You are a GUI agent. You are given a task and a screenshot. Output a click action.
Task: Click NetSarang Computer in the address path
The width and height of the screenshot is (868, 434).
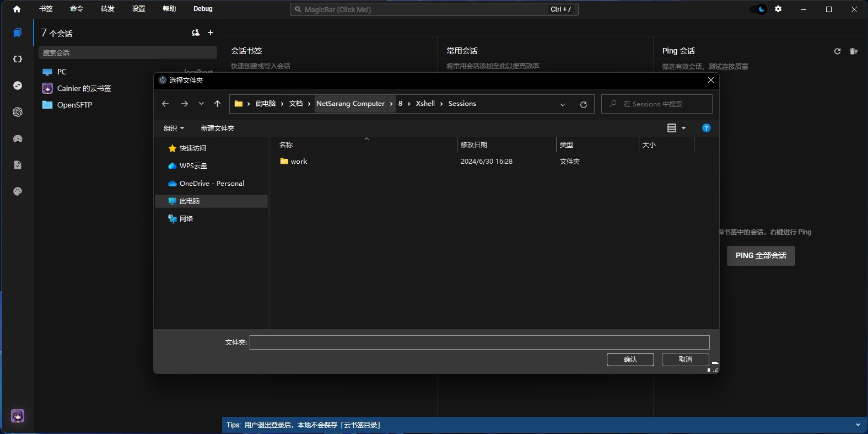click(351, 104)
